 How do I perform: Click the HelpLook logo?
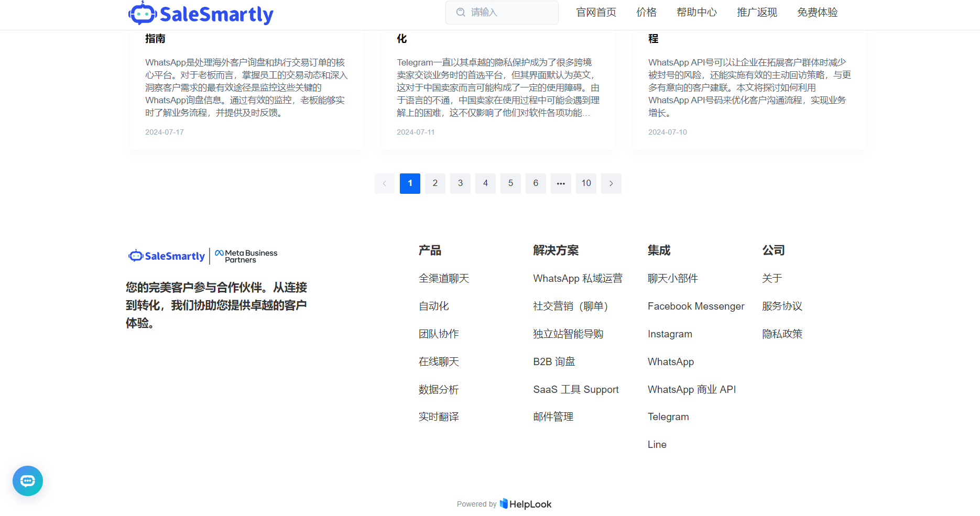pos(526,504)
